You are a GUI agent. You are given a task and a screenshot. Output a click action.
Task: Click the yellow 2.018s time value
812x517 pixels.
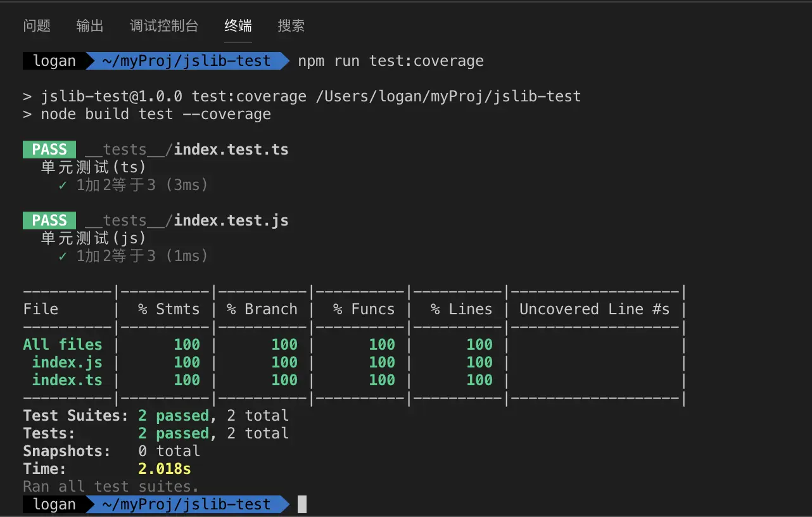164,469
